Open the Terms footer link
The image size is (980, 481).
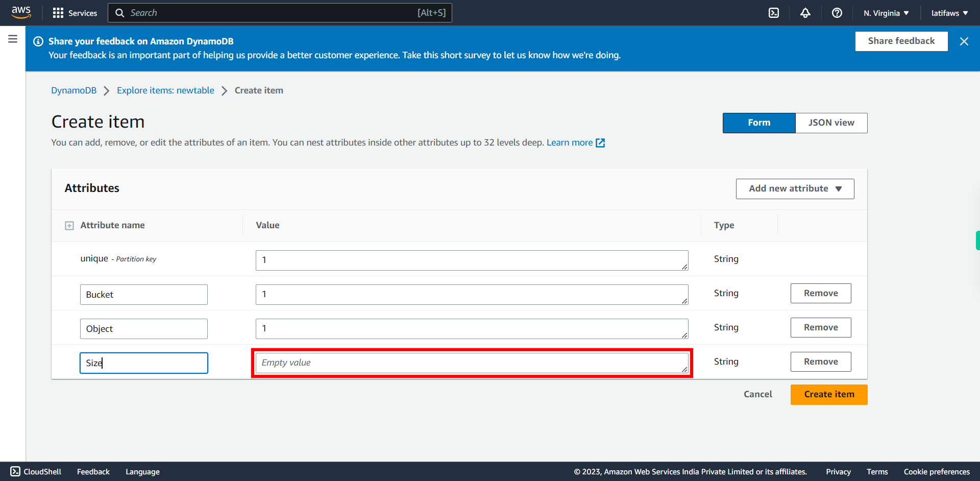click(877, 472)
